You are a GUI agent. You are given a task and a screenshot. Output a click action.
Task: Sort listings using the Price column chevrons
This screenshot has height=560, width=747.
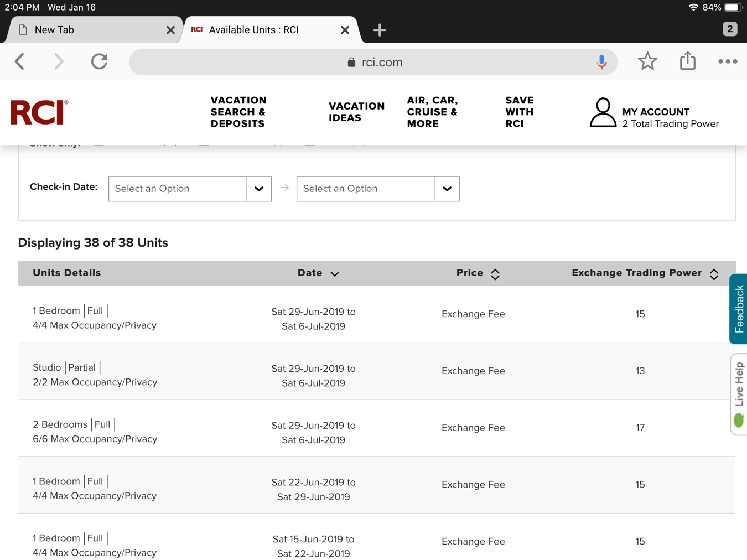click(x=495, y=273)
